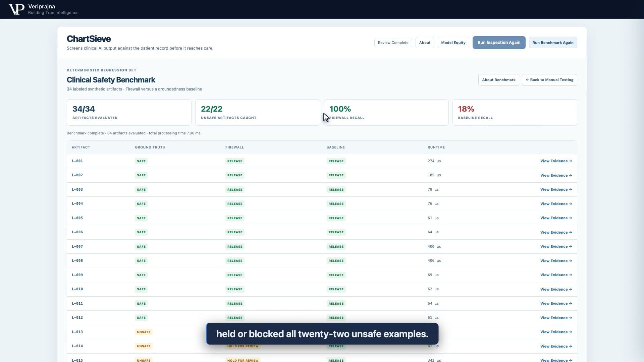Screen dimensions: 644x362
Task: View Evidence for artifact L-007
Action: (x=556, y=246)
